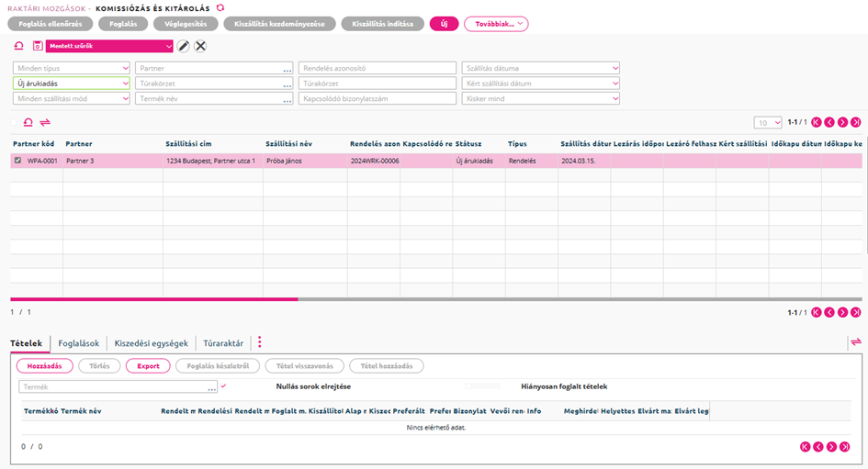Click the Foglalás button
The width and height of the screenshot is (868, 469).
(123, 24)
